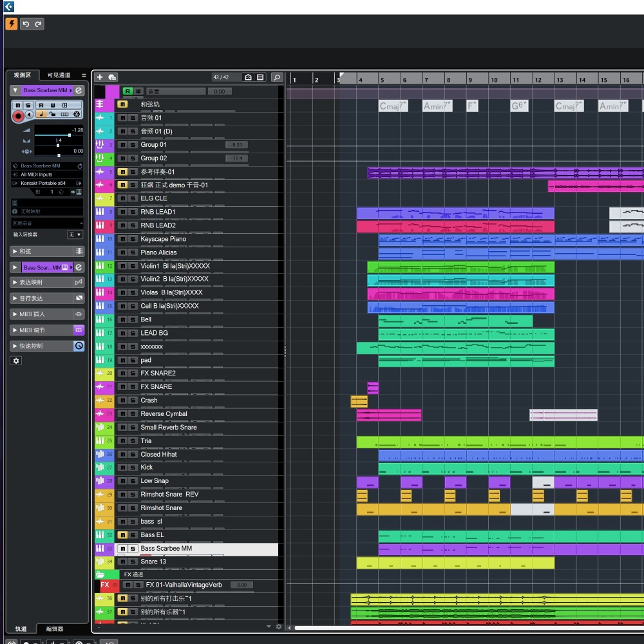This screenshot has height=644, width=644.
Task: Expand the 表达映射 inspector section
Action: [15, 282]
